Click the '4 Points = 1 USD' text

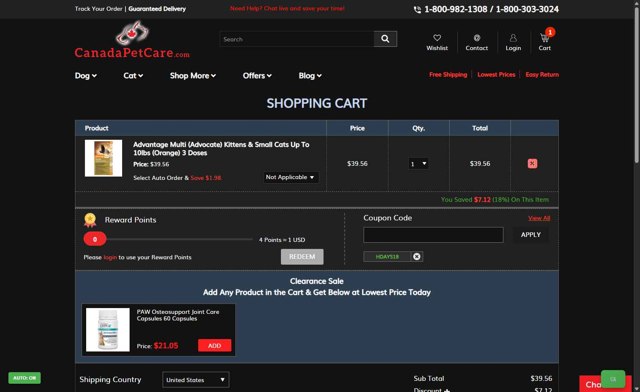pos(282,240)
